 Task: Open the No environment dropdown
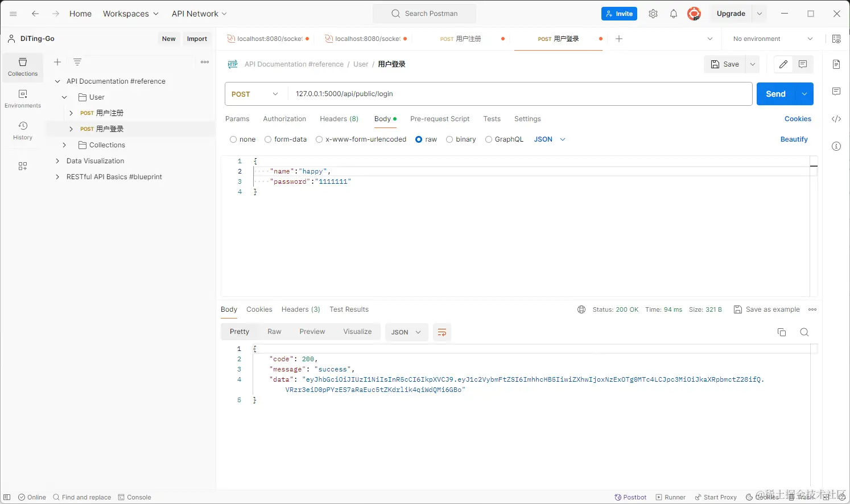(x=773, y=39)
